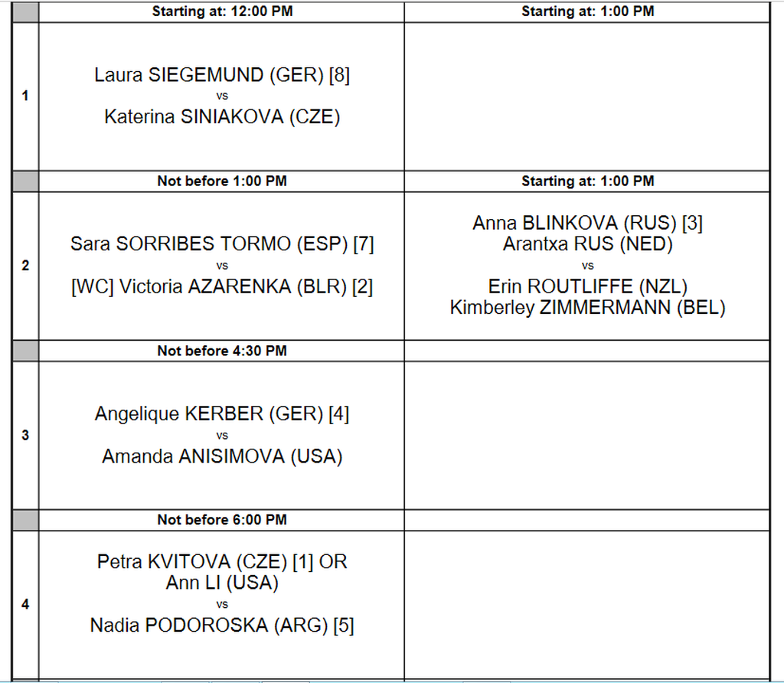Click match row number 3 cell
The height and width of the screenshot is (683, 784).
coord(25,436)
